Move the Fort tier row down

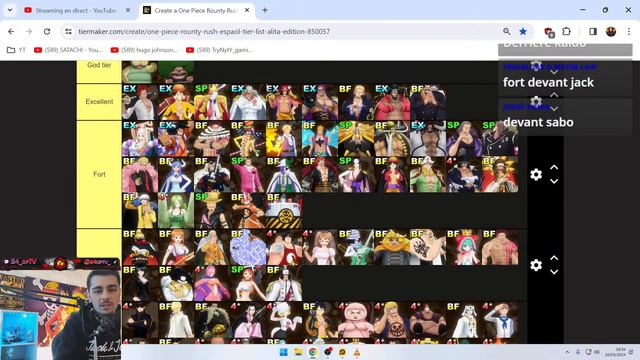pyautogui.click(x=554, y=181)
